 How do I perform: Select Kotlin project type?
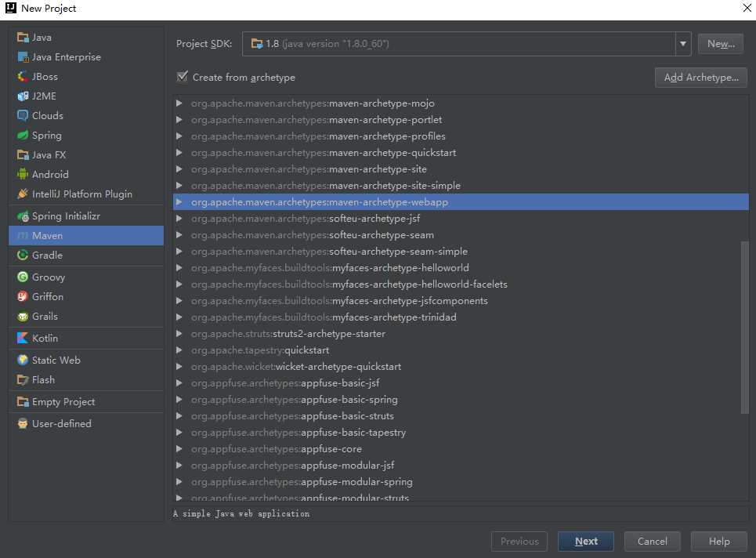coord(86,338)
